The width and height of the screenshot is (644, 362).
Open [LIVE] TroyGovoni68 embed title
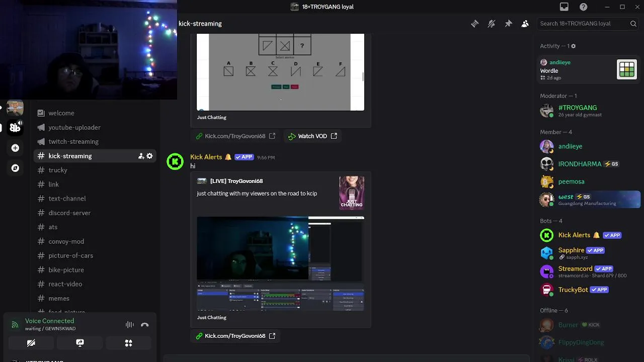236,181
